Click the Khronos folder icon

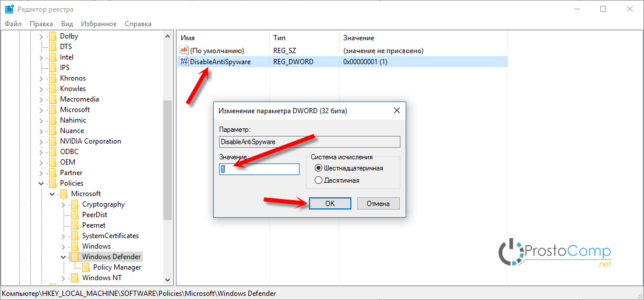[52, 78]
